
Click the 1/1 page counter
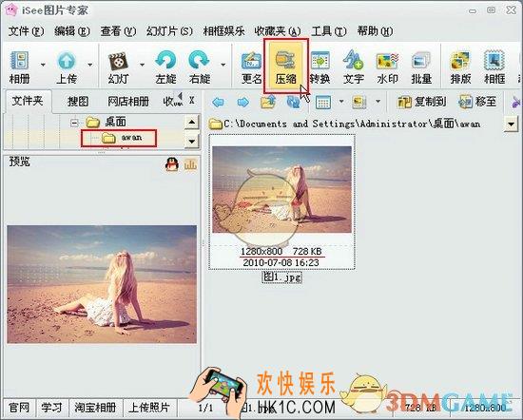205,408
